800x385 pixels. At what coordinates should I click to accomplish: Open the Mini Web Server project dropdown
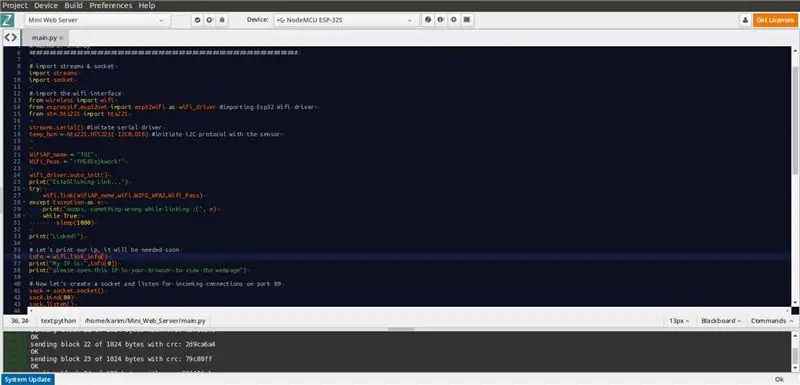click(97, 20)
